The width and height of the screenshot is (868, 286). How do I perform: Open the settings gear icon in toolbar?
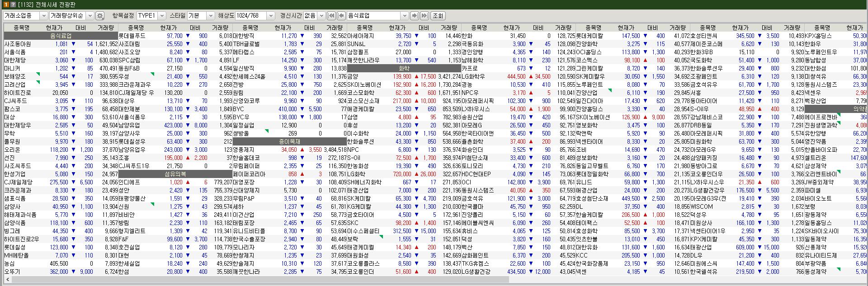pyautogui.click(x=100, y=16)
